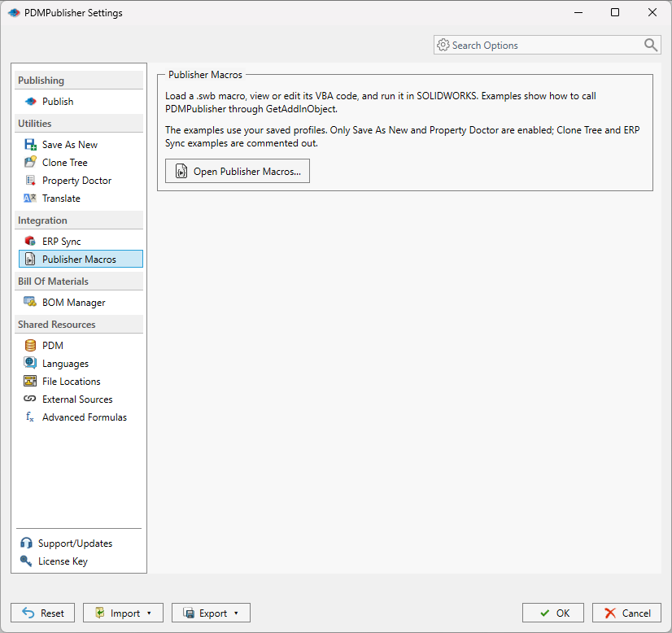
Task: Click the Publisher Macros sidebar icon
Action: tap(30, 259)
